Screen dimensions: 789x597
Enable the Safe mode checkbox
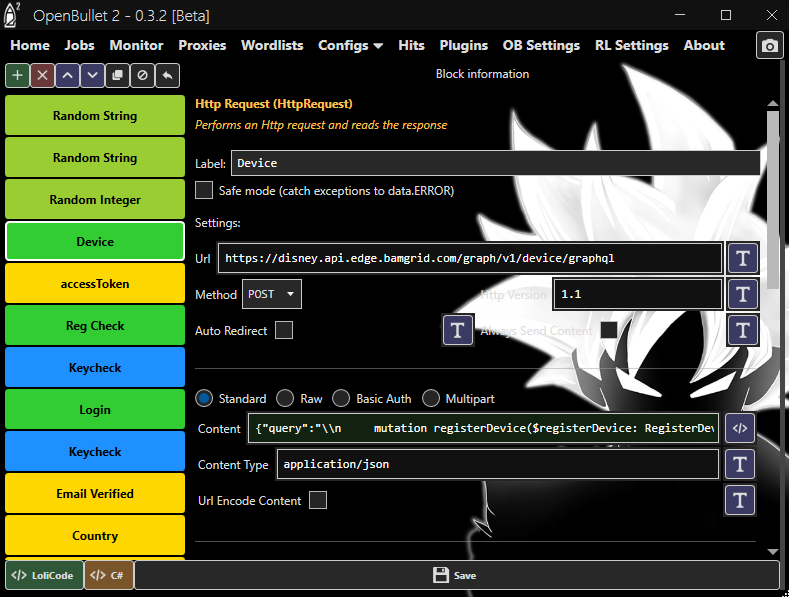click(204, 190)
